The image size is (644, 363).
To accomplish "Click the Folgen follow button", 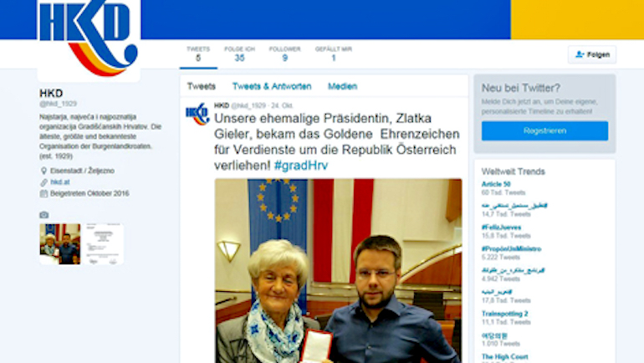I will pyautogui.click(x=592, y=54).
